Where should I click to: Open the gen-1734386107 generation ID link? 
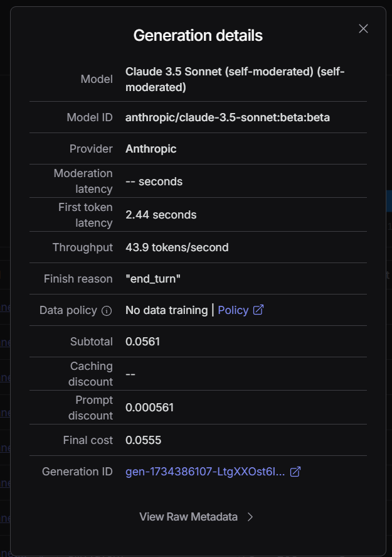pos(205,472)
